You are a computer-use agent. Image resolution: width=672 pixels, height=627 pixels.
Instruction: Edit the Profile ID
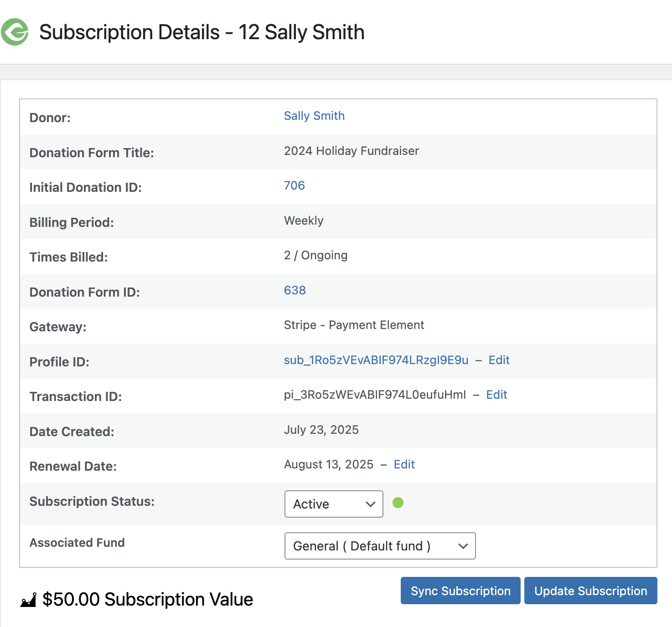(499, 360)
